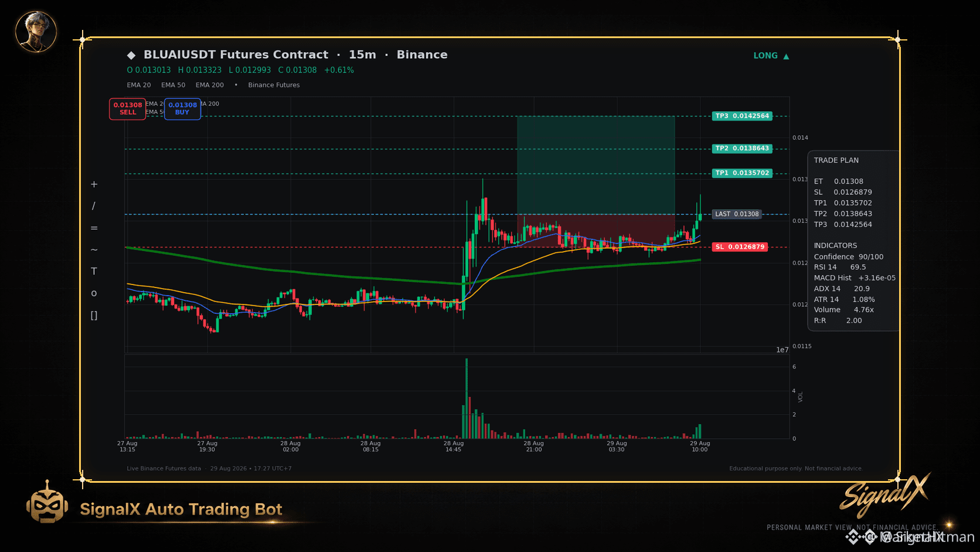Viewport: 980px width, 552px height.
Task: Click the "28 Aug 14:45" time axis label
Action: [453, 446]
